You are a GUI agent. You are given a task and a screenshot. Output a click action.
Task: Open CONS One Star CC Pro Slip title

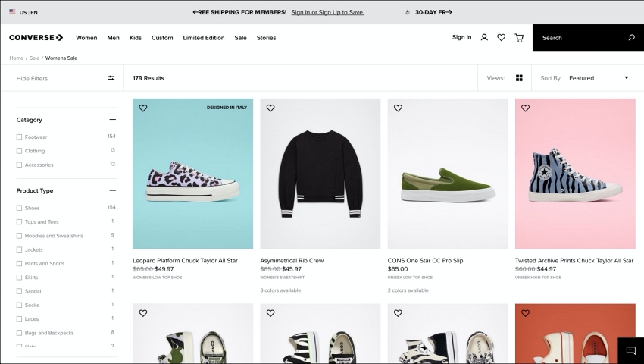click(x=426, y=260)
